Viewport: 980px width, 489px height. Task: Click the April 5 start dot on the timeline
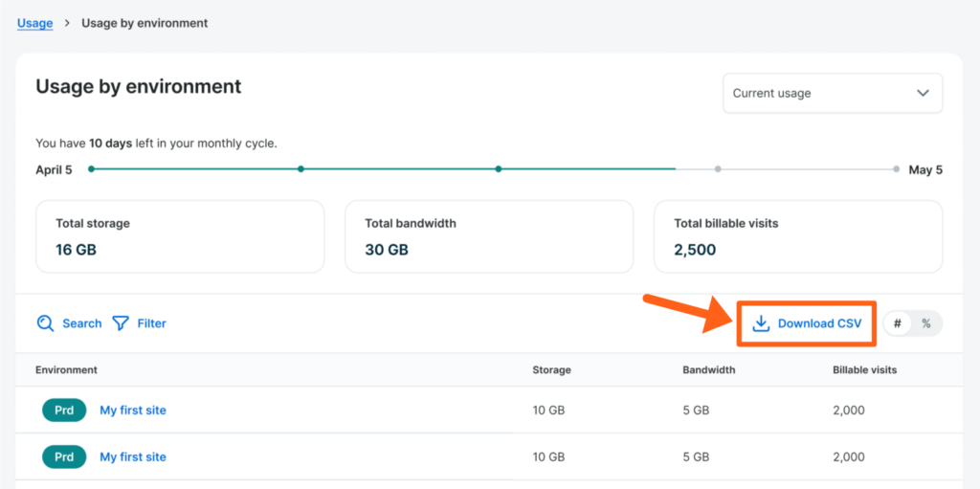point(91,169)
